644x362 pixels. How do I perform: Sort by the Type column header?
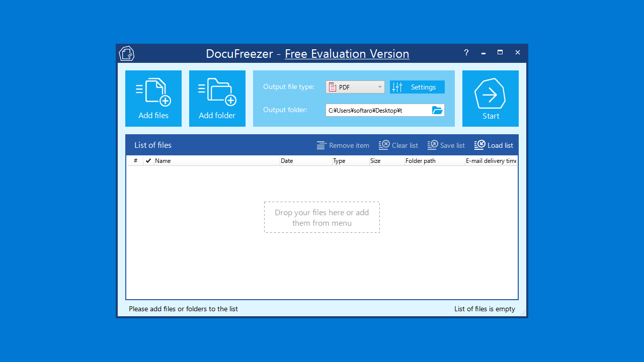click(x=351, y=161)
